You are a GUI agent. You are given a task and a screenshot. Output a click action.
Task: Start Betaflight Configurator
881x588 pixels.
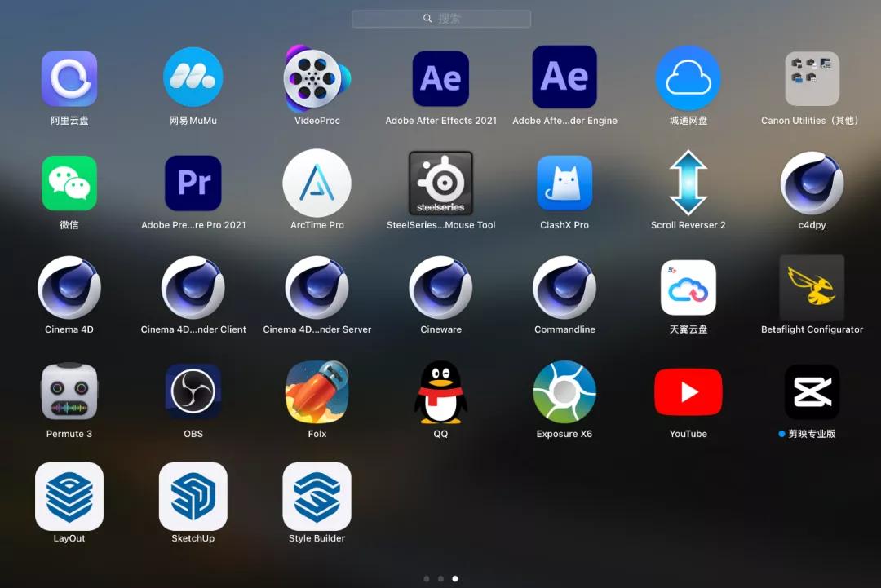[812, 287]
